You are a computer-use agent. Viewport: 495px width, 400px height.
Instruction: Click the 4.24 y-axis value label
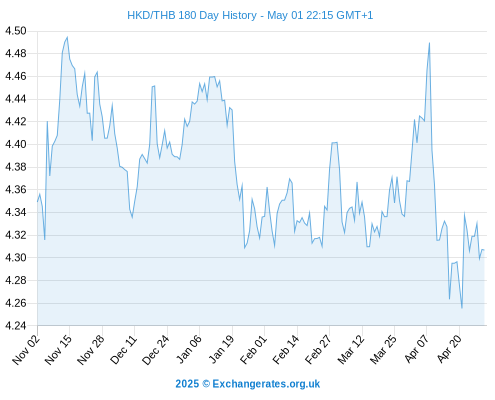point(16,326)
